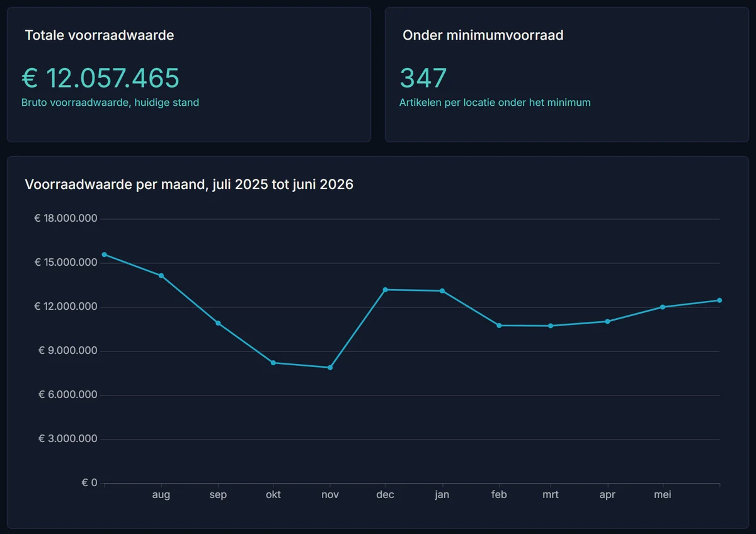Click the 'nov' month label
This screenshot has height=534, width=756.
pos(330,495)
